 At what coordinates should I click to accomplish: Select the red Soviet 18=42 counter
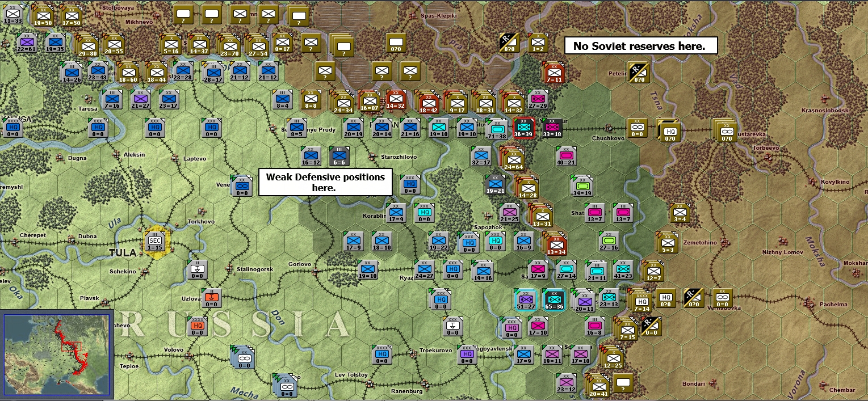click(x=429, y=103)
